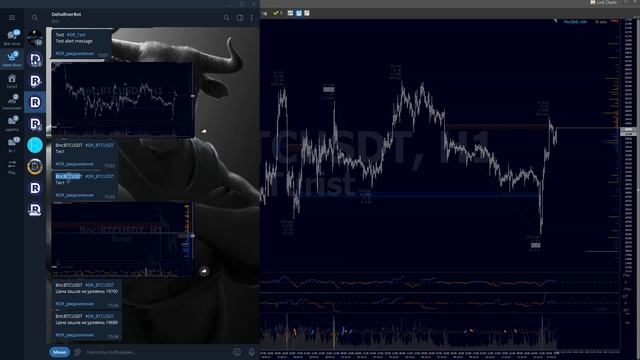Click third chart mode icon in toolbar

[x=307, y=13]
